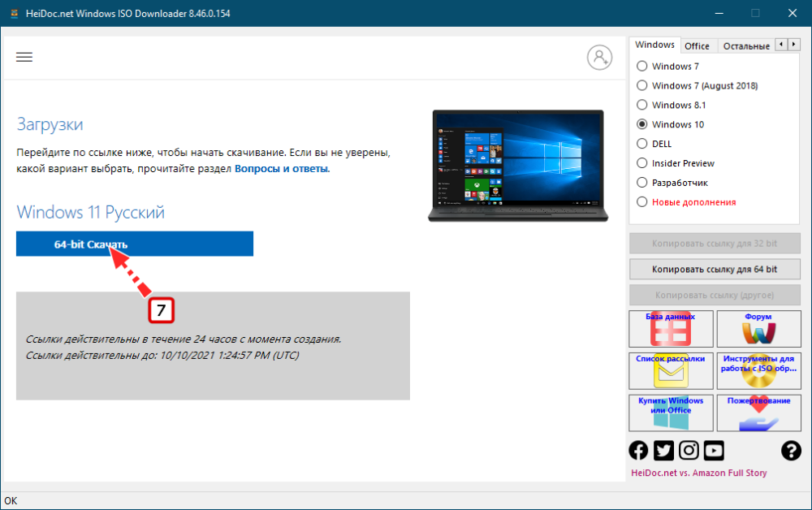812x510 pixels.
Task: Click Копировать ссылку для 64 bit
Action: pyautogui.click(x=715, y=270)
